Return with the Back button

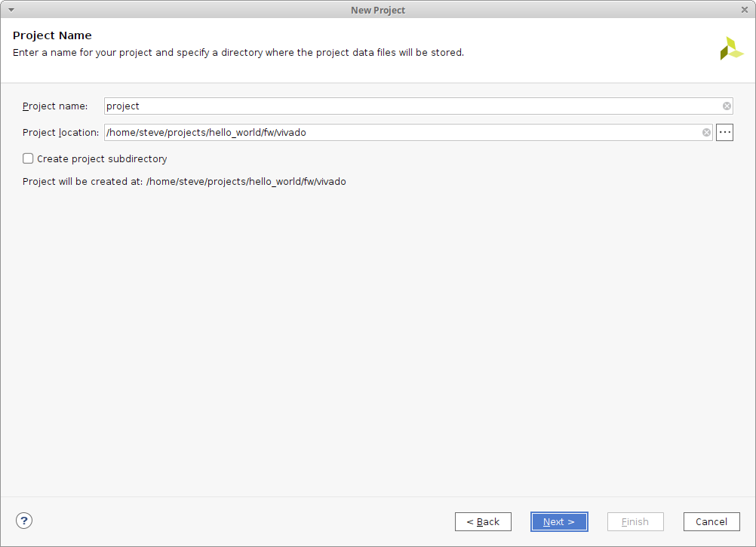[x=483, y=521]
